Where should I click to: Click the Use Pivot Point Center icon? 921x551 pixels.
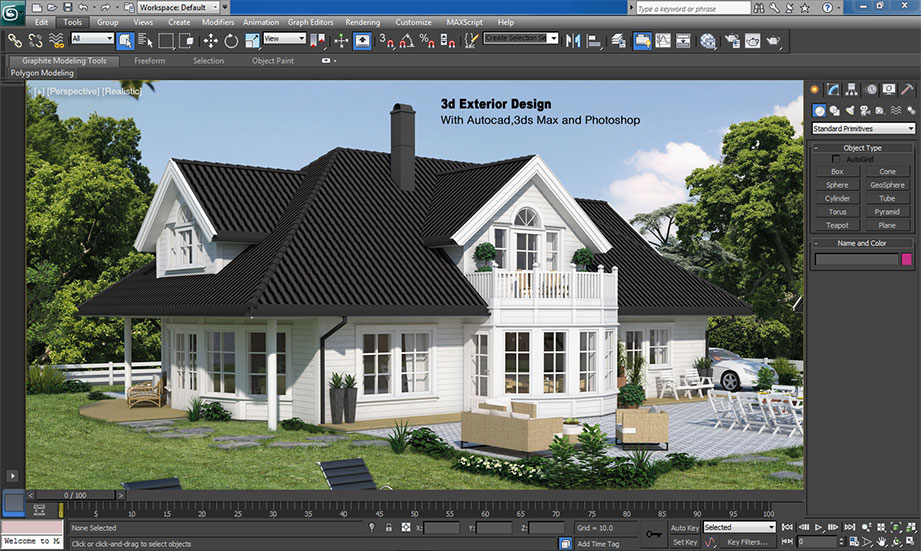318,41
